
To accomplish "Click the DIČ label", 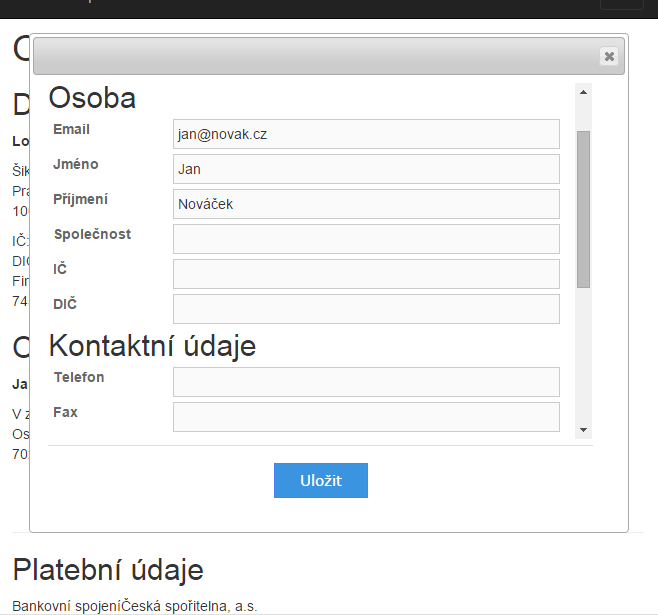I will click(65, 303).
